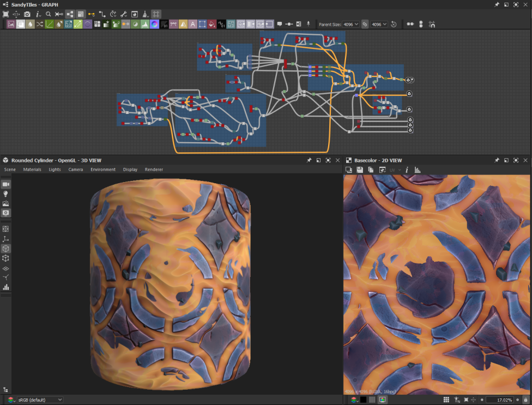Add a Transform 2D node
The width and height of the screenshot is (532, 405).
point(202,24)
